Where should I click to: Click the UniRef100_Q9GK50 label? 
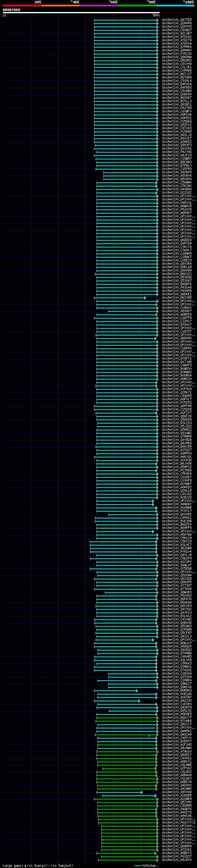pos(177,338)
